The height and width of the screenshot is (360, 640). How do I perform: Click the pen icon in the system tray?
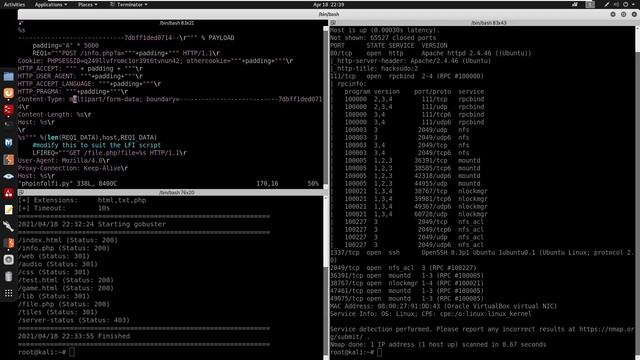[607, 4]
